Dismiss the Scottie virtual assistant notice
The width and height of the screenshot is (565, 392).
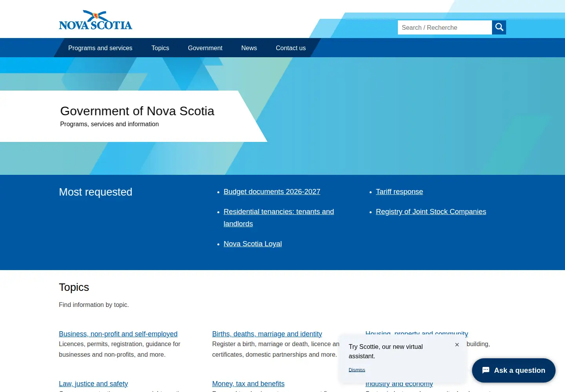coord(357,370)
